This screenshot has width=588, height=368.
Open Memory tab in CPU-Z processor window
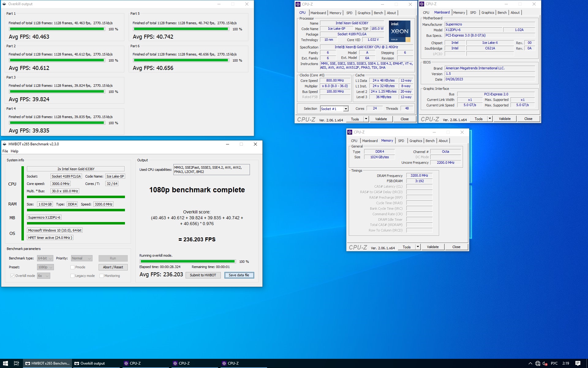pos(335,13)
